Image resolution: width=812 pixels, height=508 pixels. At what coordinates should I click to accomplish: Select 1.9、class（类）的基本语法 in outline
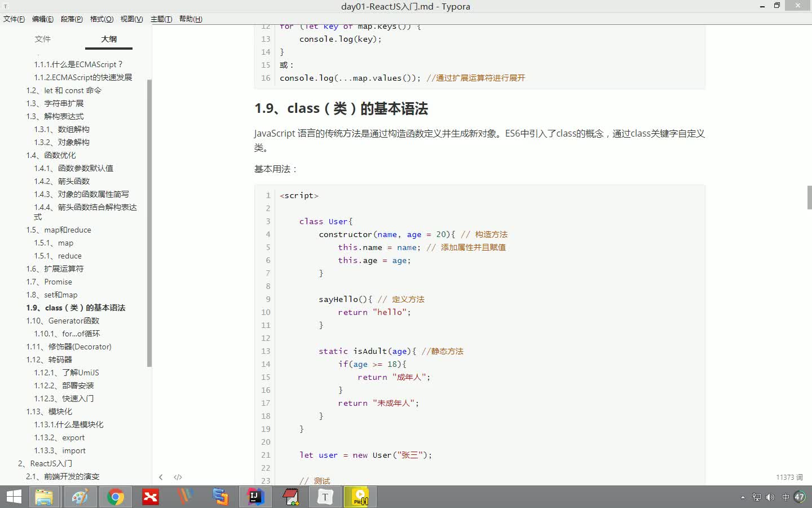pyautogui.click(x=76, y=308)
